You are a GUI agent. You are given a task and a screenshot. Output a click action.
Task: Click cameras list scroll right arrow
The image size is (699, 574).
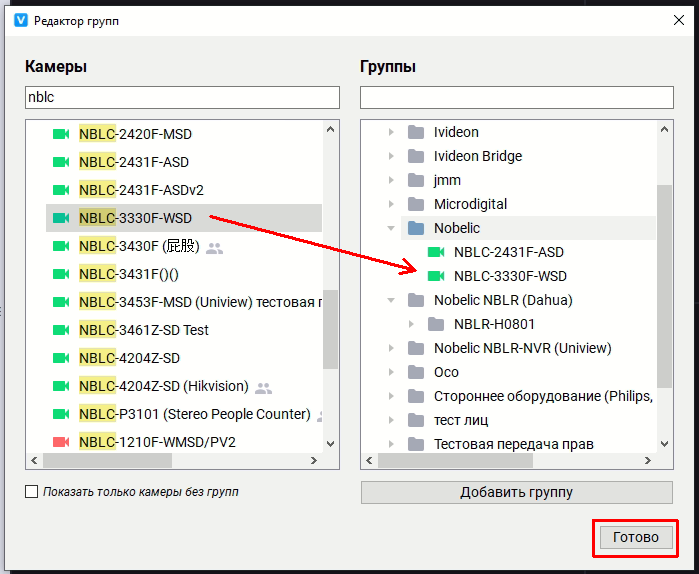314,460
